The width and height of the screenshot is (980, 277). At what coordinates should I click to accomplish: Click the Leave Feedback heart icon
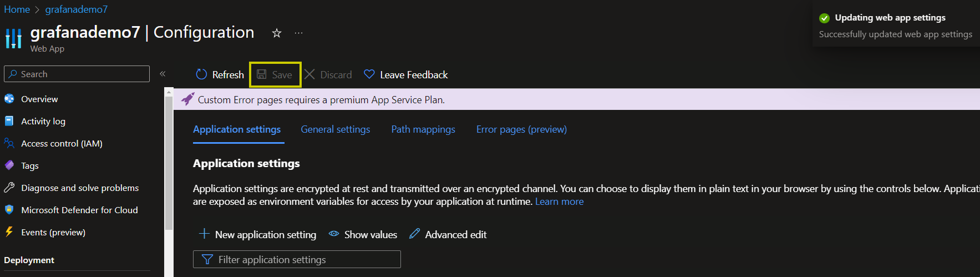[369, 74]
